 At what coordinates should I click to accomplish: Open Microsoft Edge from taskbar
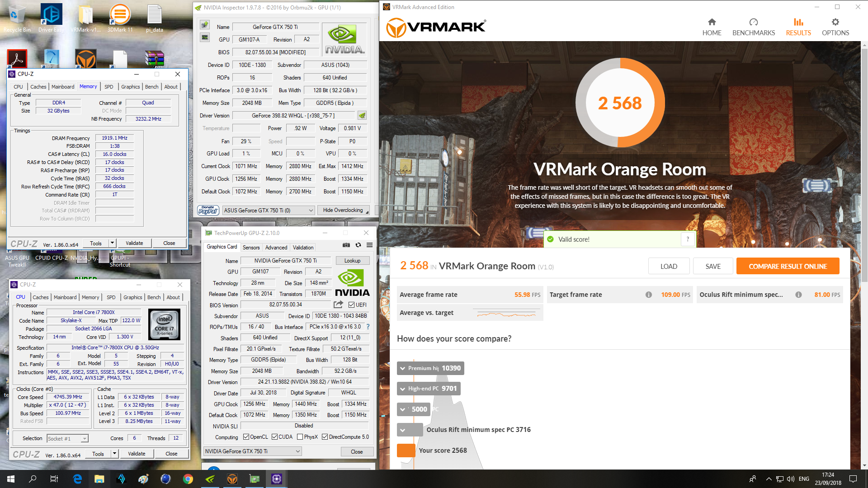point(77,479)
